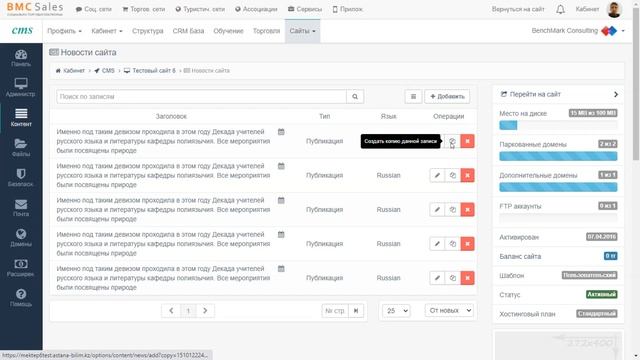Click the Добавить button
Screen dimensions: 640x360
447,97
